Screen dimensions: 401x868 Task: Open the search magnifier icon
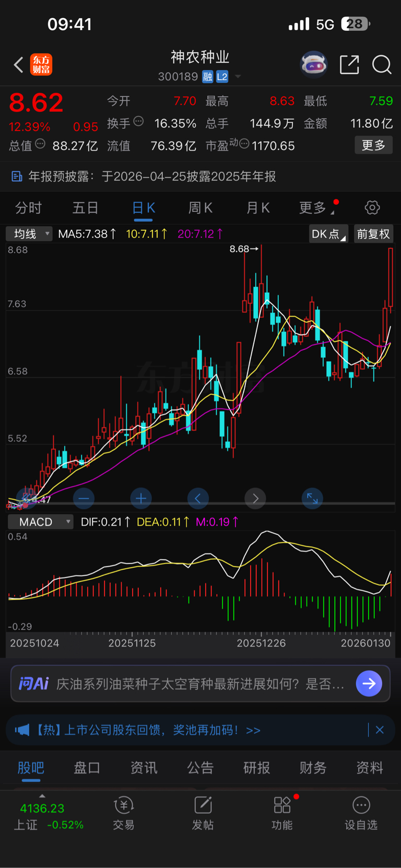(382, 65)
